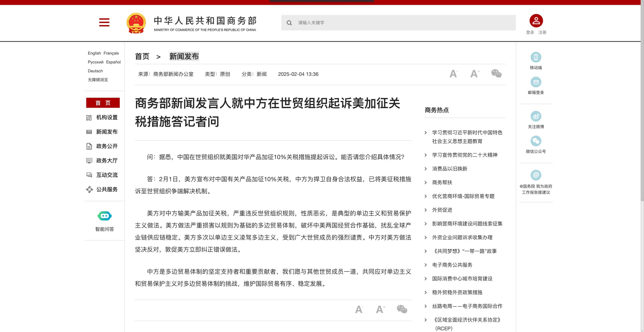Screen dimensions: 644x332
Task: Open 《区域全面经济伙伴关系协定》(RCEP) link
Action: 467,324
